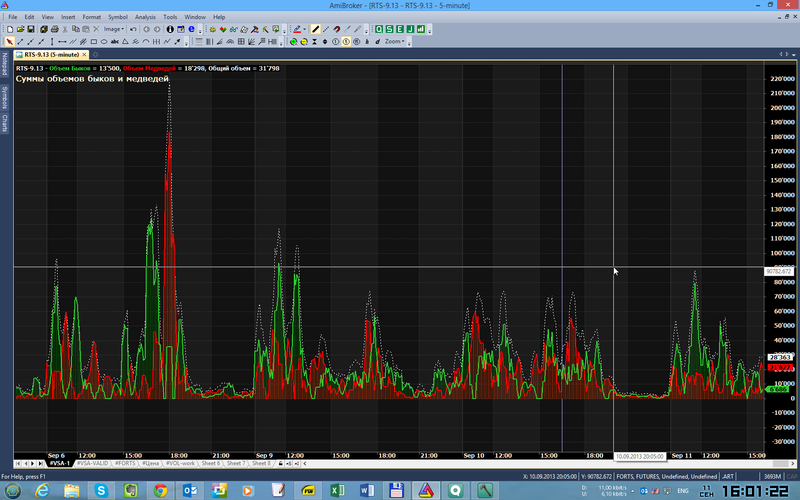
Task: Switch to the #FORTS sheet tab
Action: [125, 463]
